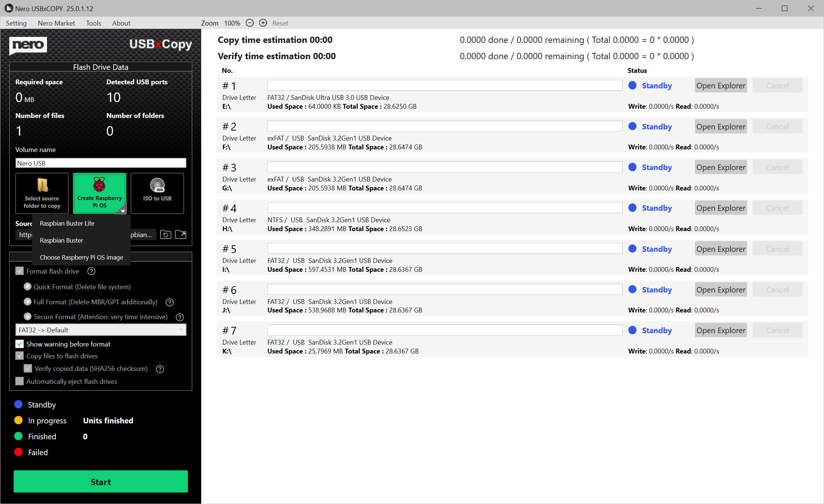Viewport: 824px width, 504px height.
Task: Click the Flash Drive Data header
Action: (101, 67)
